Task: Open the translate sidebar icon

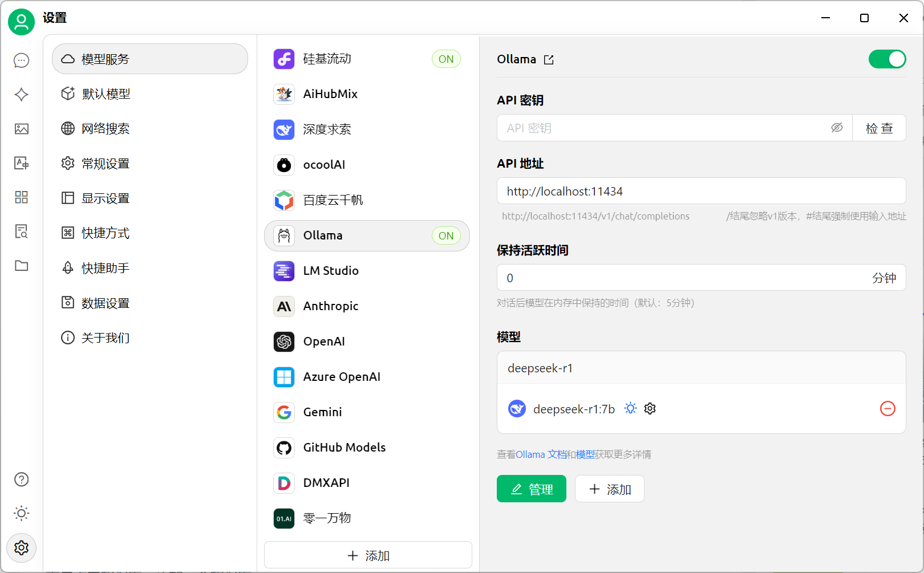Action: [x=22, y=163]
